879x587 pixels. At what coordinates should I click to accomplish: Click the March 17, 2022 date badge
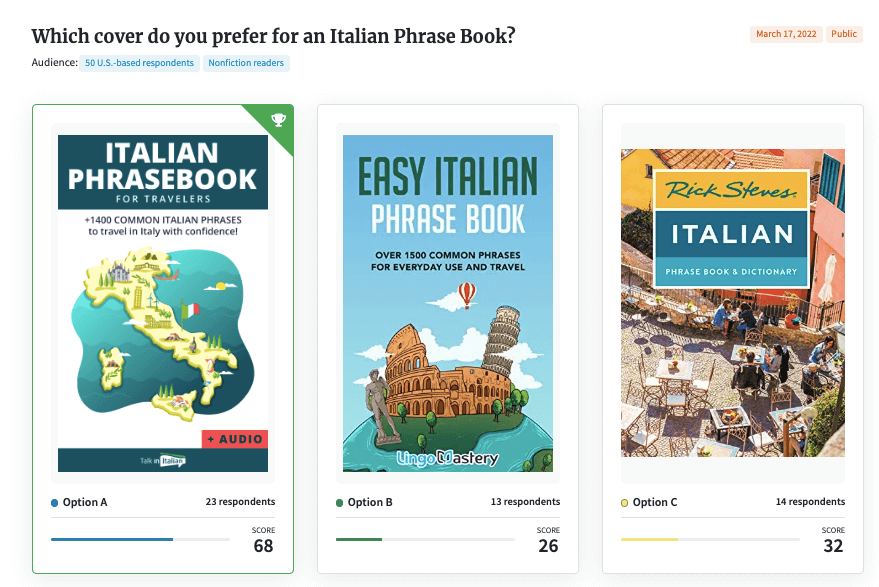(786, 34)
